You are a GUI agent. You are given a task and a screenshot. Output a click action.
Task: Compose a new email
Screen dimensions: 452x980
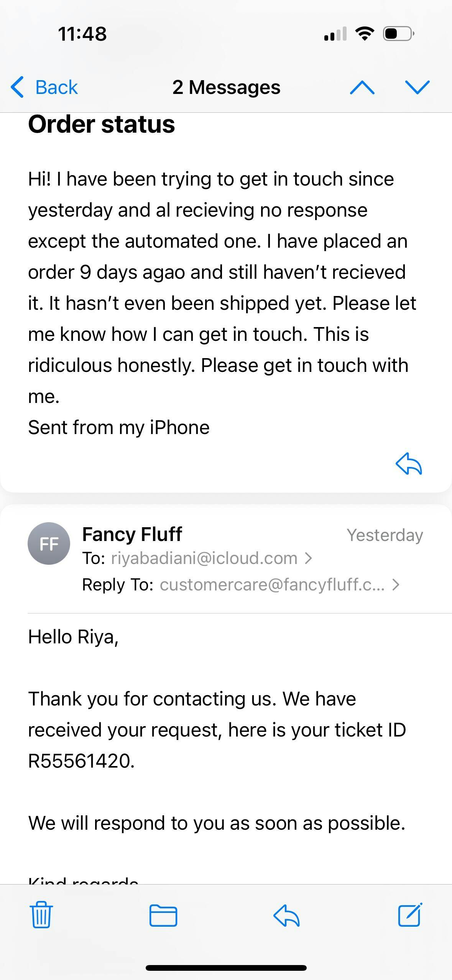click(x=410, y=915)
